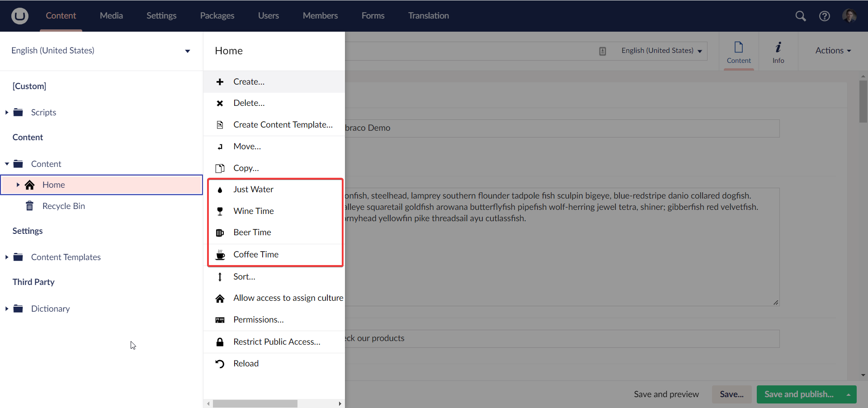The image size is (868, 408).
Task: Click into the fish text textarea
Action: (x=562, y=247)
